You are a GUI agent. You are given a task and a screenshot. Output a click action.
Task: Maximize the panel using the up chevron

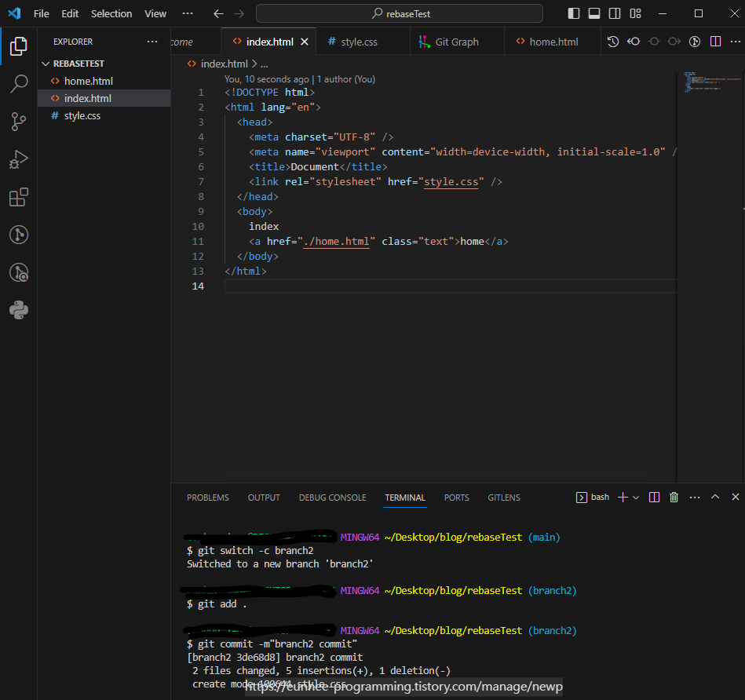coord(715,498)
